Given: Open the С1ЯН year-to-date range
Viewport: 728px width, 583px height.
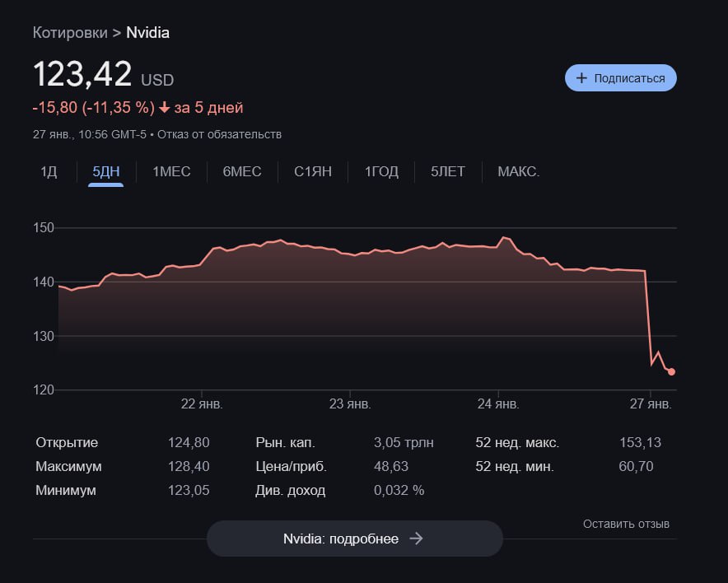Looking at the screenshot, I should click(312, 171).
